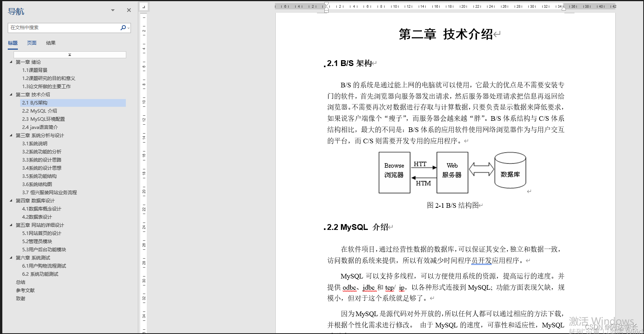Viewport: 644px width, 334px height.
Task: Select the Web 服务器 box in diagram
Action: tap(452, 172)
